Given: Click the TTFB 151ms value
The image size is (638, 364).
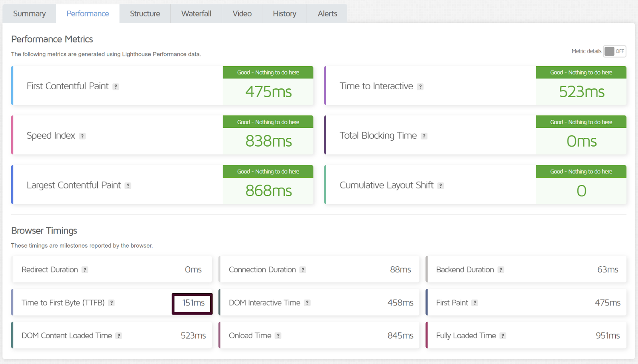Looking at the screenshot, I should 193,303.
